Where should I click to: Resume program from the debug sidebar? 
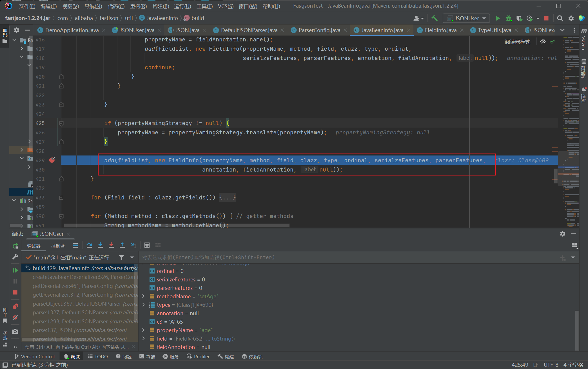(15, 270)
